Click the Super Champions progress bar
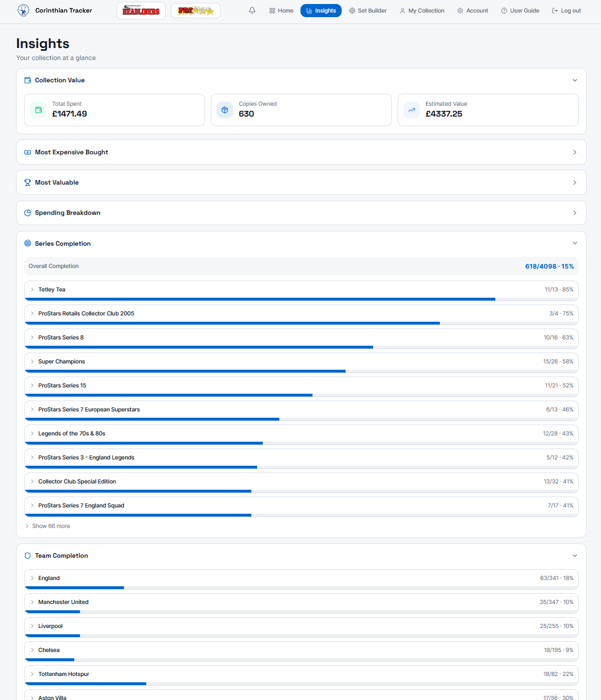601x700 pixels. pos(301,371)
